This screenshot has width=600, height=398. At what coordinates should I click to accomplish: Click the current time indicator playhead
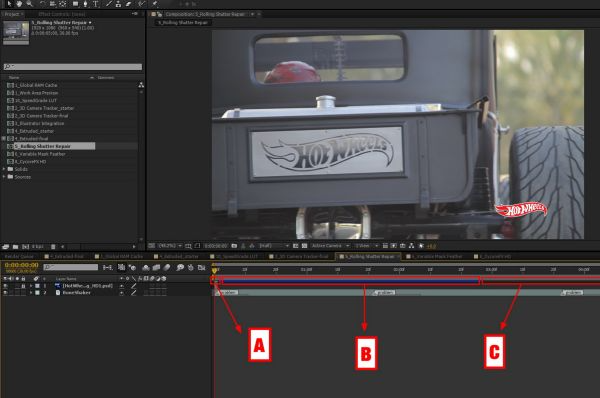(x=215, y=270)
